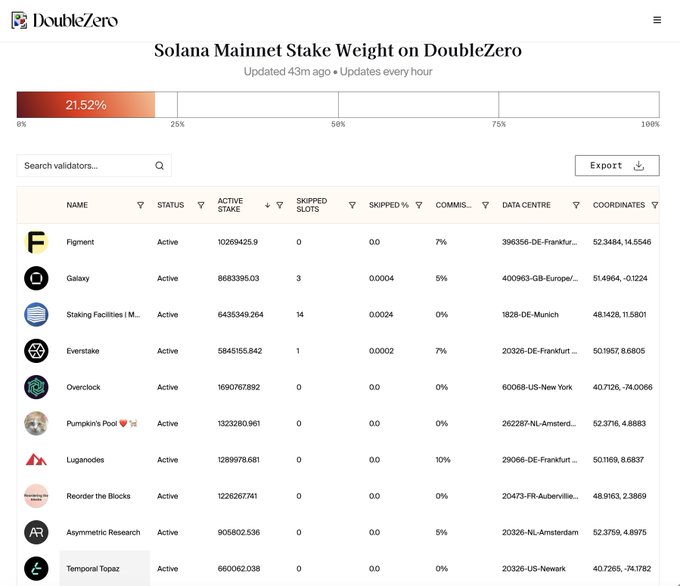Click the 21.52% stake weight bar
Image resolution: width=680 pixels, height=586 pixels.
click(x=86, y=105)
